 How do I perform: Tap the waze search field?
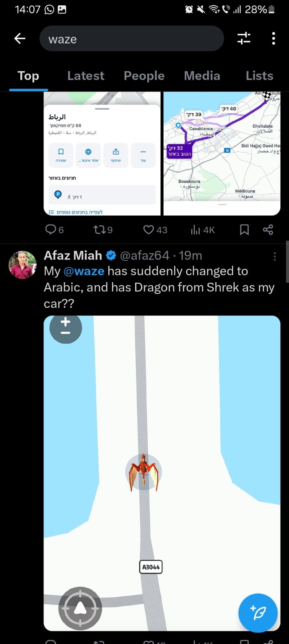tap(132, 39)
